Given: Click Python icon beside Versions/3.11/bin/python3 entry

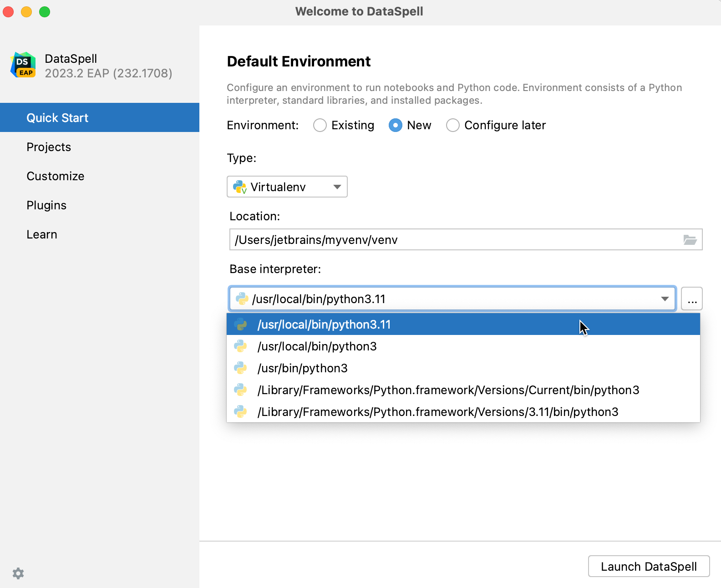Looking at the screenshot, I should (x=240, y=412).
